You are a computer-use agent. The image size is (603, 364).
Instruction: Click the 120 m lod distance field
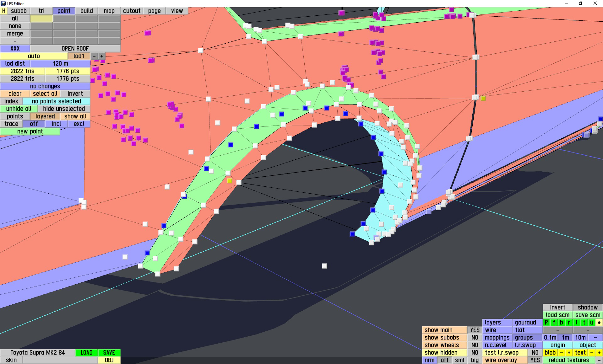pos(60,63)
